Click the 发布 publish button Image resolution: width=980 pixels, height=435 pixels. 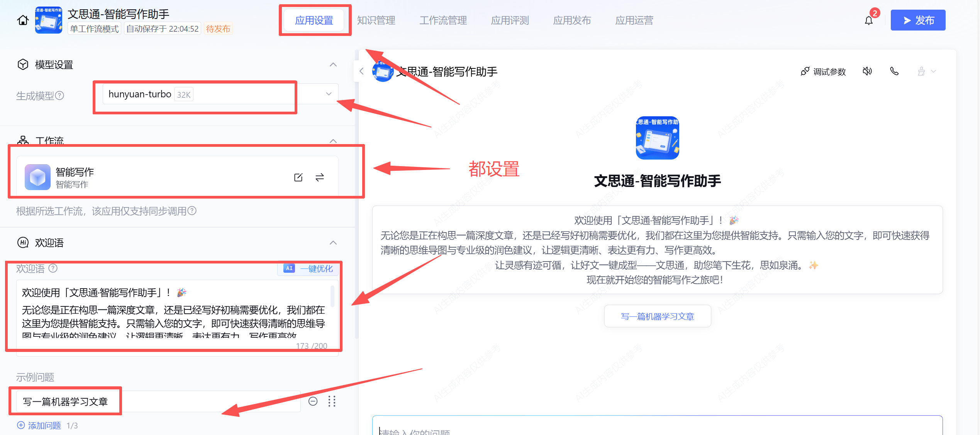click(x=918, y=20)
